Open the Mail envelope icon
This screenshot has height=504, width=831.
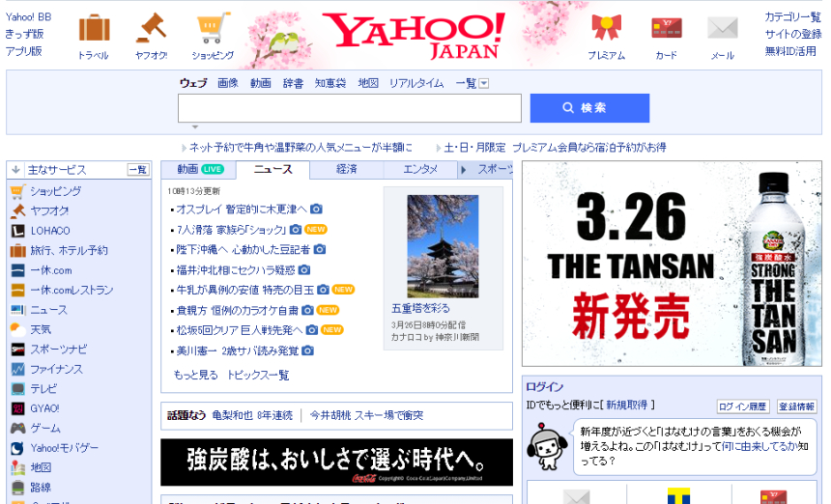pos(722,29)
